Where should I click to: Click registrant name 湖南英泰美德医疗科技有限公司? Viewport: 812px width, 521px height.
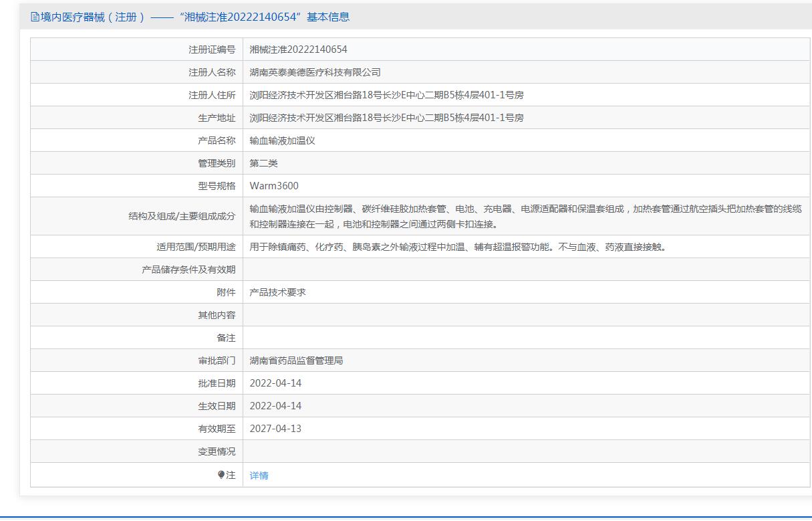tap(315, 72)
